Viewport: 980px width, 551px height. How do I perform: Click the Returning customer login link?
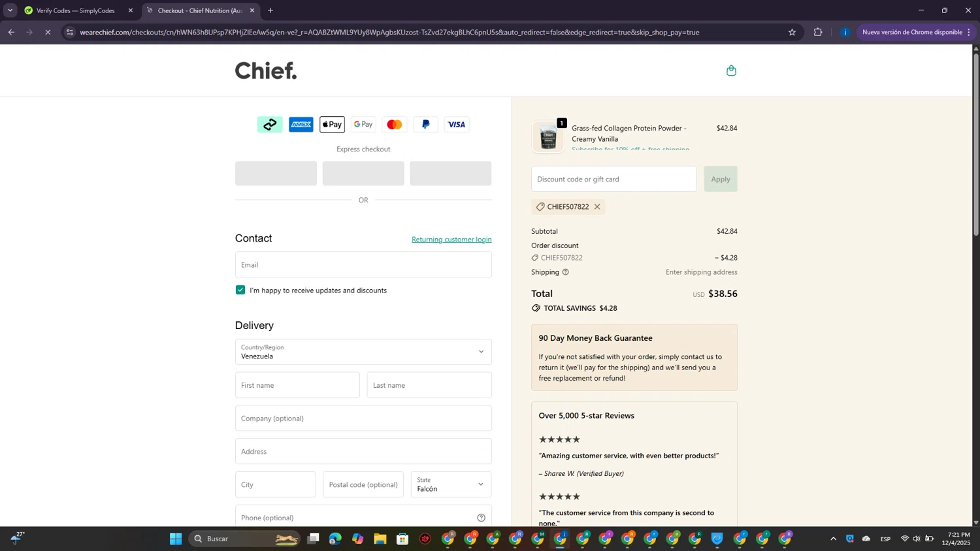pyautogui.click(x=451, y=240)
